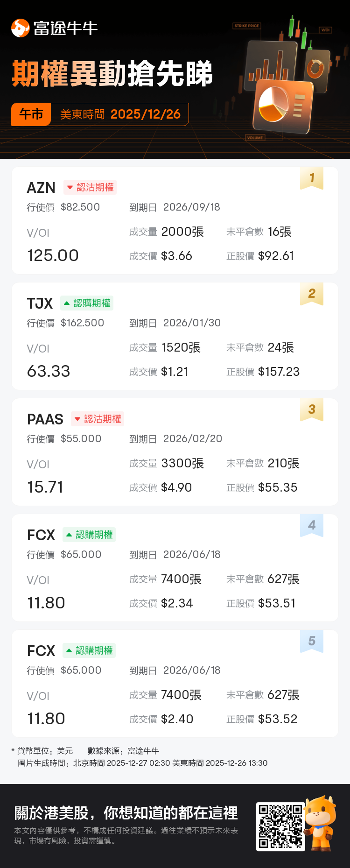This screenshot has height=868, width=350.
Task: Open the TJX ticker symbol
Action: coord(40,303)
